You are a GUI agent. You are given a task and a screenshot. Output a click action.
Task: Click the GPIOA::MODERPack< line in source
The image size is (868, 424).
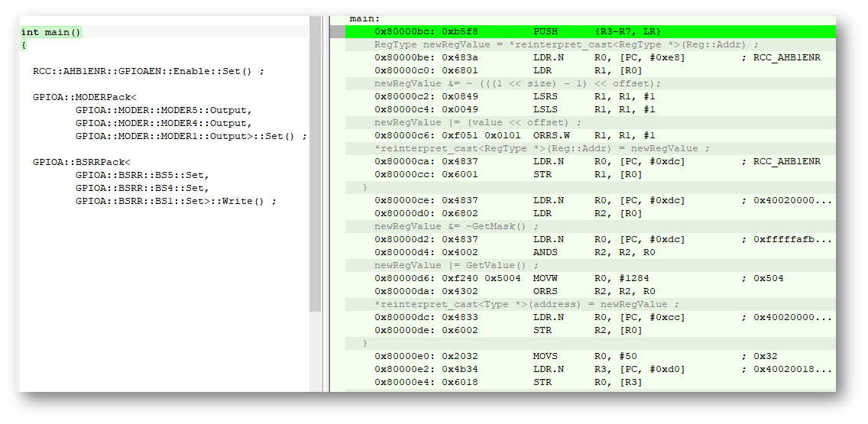point(84,97)
